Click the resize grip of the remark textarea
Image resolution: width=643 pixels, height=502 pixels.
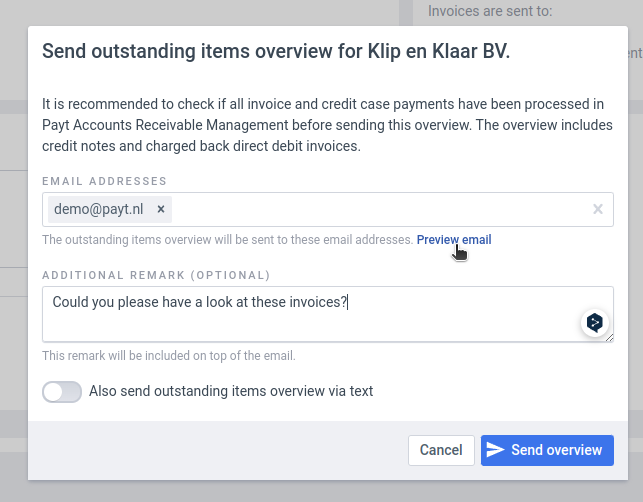click(609, 337)
